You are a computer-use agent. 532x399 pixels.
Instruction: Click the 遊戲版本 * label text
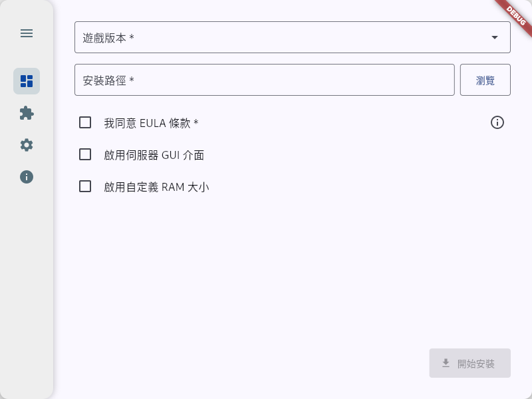[x=108, y=38]
